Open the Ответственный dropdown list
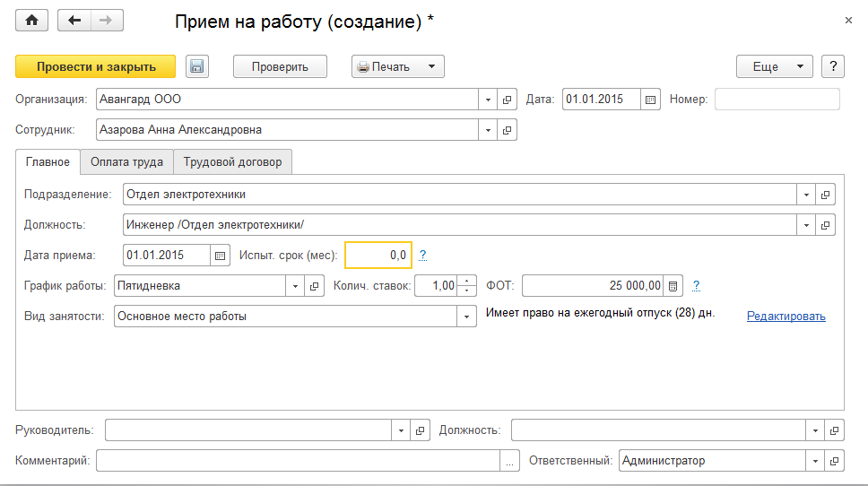Screen dimensions: 868x486 pos(816,461)
